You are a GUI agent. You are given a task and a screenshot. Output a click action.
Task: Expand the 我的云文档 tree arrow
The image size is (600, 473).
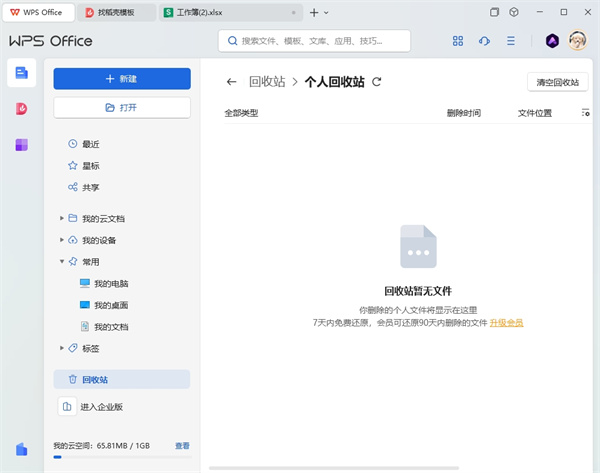coord(62,218)
